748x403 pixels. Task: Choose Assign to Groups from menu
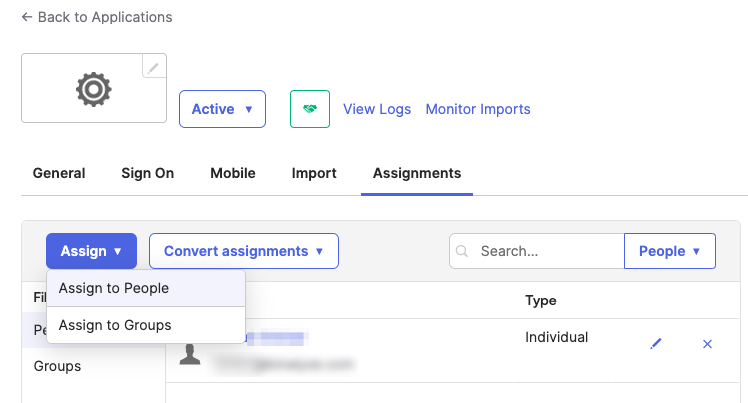coord(115,325)
